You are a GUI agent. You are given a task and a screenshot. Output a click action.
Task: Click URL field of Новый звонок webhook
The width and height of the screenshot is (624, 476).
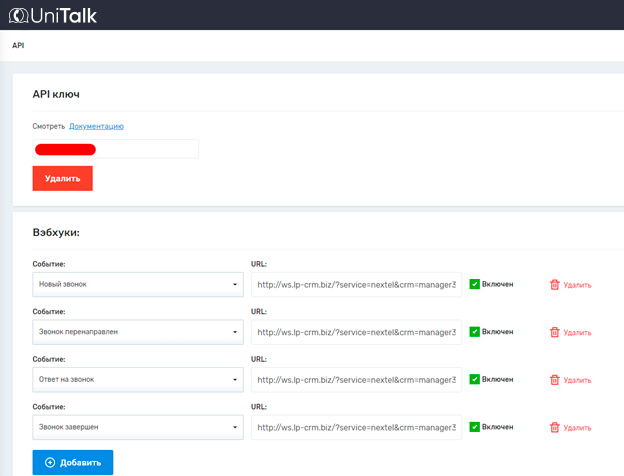click(x=356, y=285)
